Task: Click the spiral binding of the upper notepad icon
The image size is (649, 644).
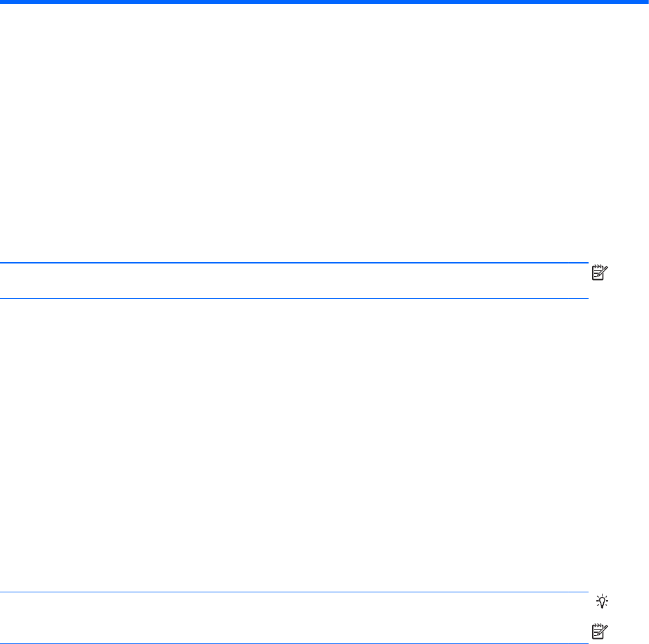Action: (597, 266)
